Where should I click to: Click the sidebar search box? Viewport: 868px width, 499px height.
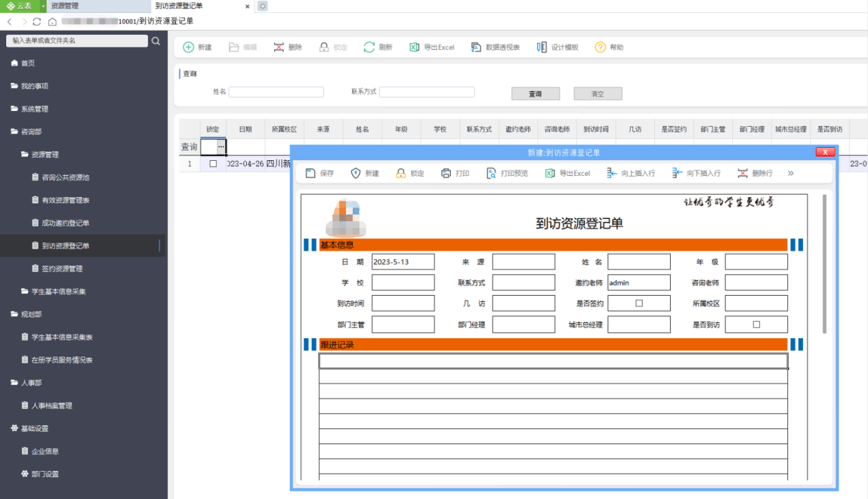click(x=77, y=41)
